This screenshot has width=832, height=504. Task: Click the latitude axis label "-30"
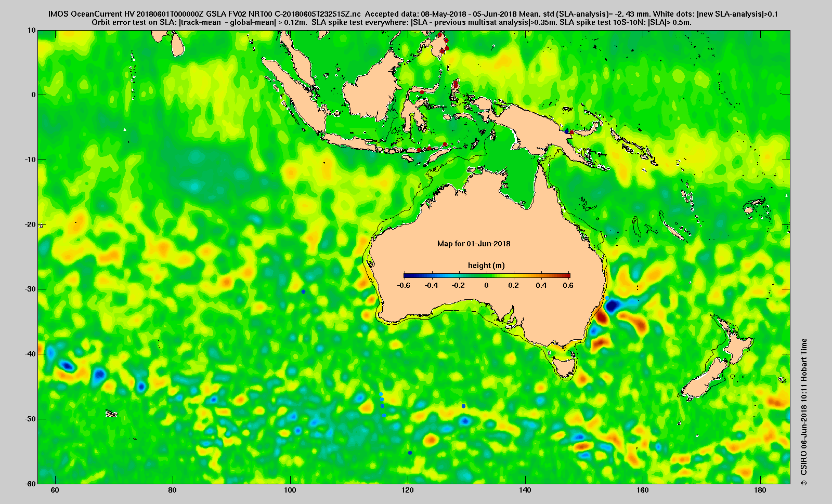click(30, 289)
